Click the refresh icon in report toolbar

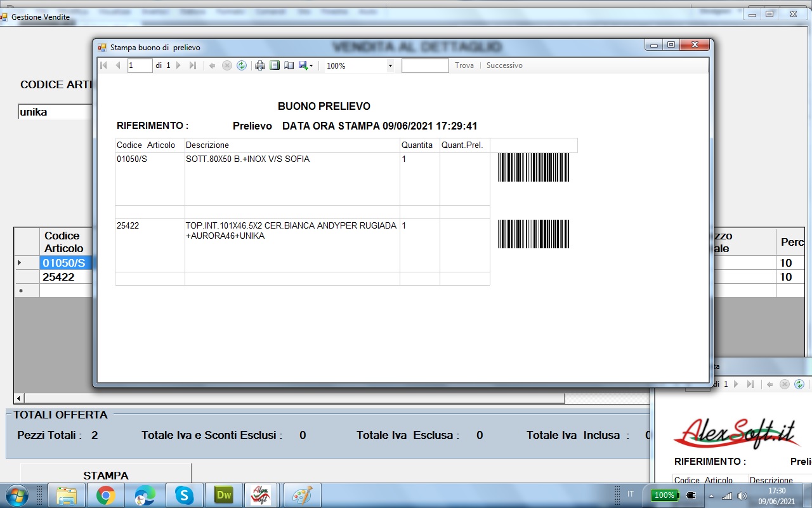242,65
